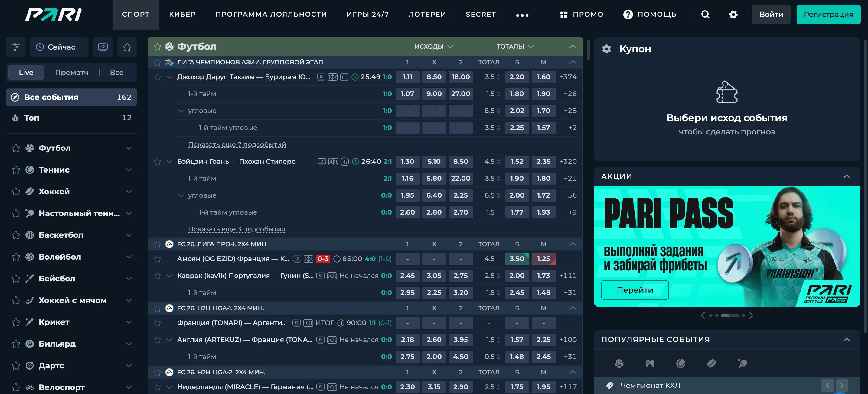The image size is (868, 394).
Task: Go to next promo banner slide
Action: [x=751, y=315]
